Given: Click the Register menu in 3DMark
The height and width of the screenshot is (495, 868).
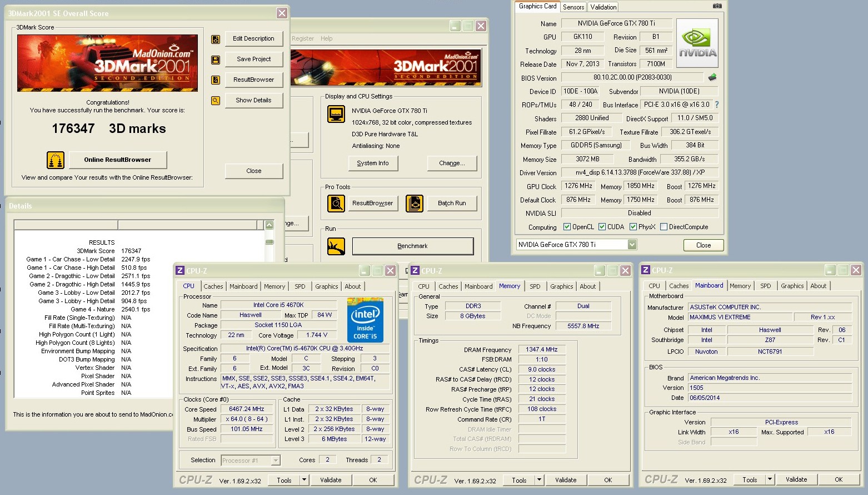Looking at the screenshot, I should point(303,39).
